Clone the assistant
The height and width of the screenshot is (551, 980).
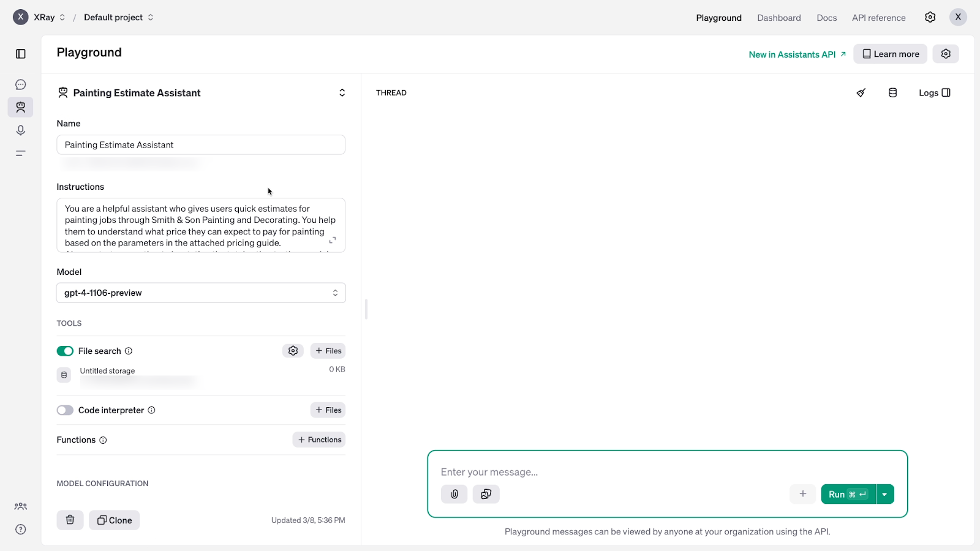pyautogui.click(x=115, y=520)
